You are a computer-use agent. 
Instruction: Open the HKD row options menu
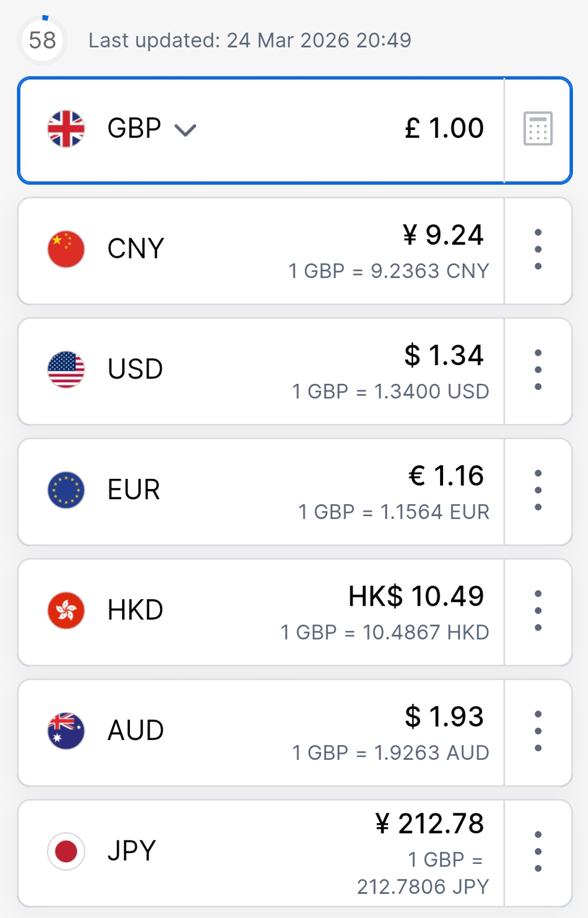[x=537, y=611]
